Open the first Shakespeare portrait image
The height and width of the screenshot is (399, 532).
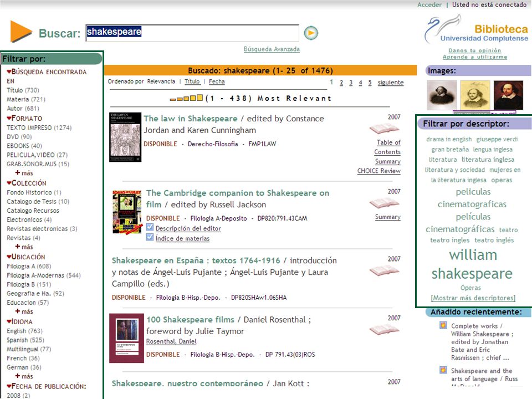tap(442, 95)
